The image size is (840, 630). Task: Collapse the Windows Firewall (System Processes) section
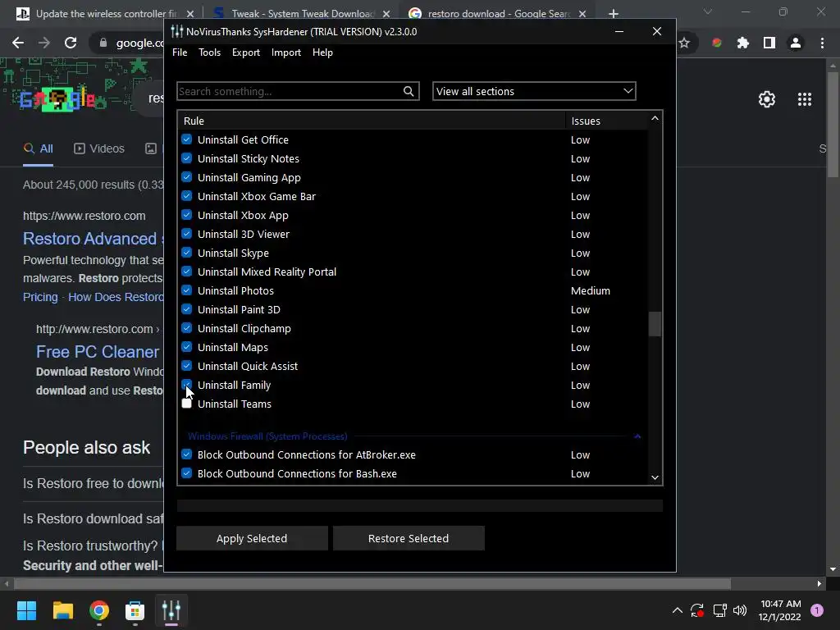(x=637, y=436)
